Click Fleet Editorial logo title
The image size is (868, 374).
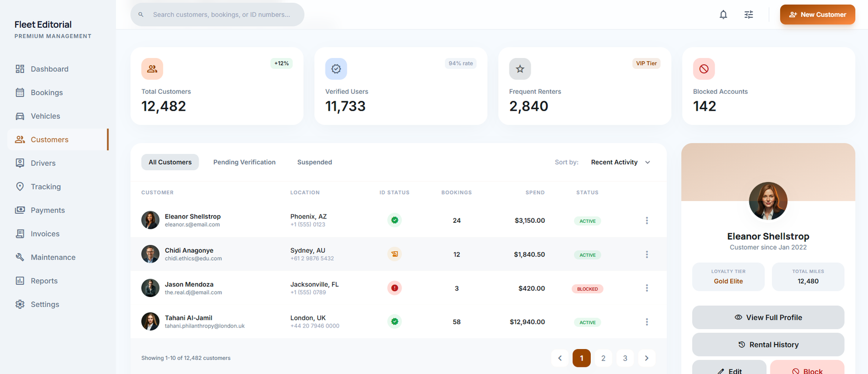tap(43, 24)
